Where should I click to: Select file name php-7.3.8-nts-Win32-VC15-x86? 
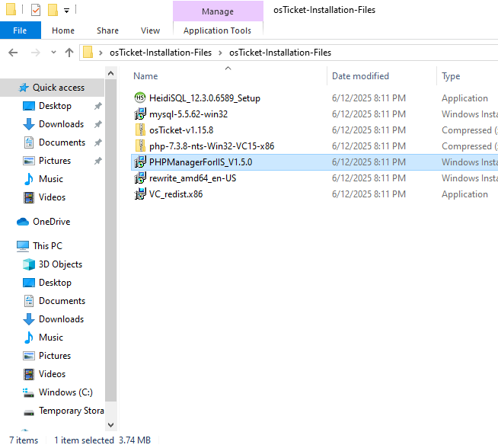212,146
